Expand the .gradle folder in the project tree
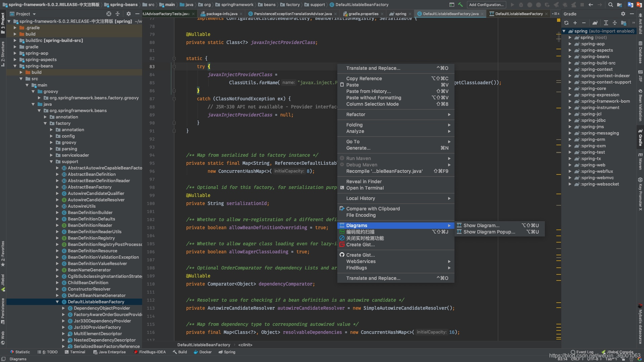The image size is (644, 362). 15,28
